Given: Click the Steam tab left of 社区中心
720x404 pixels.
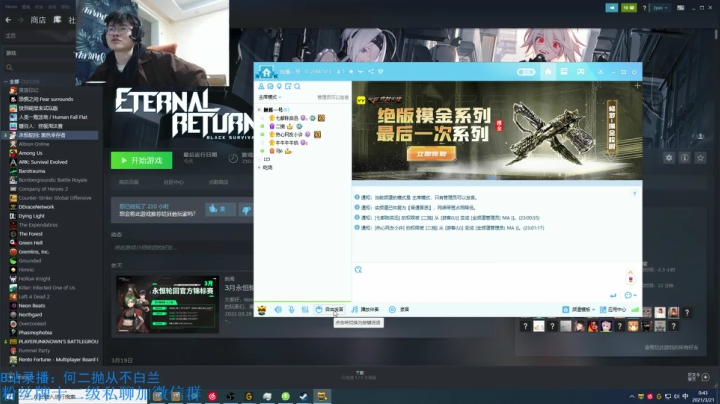Looking at the screenshot, I should (x=129, y=182).
